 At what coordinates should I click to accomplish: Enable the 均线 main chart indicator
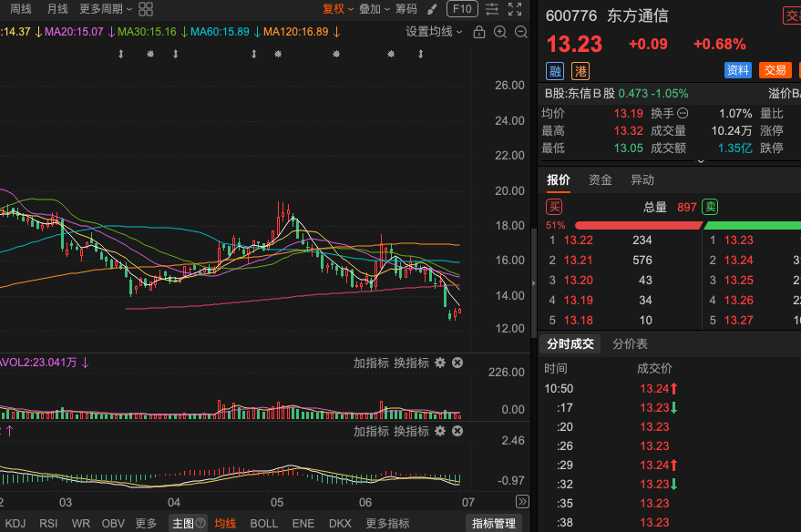click(225, 523)
